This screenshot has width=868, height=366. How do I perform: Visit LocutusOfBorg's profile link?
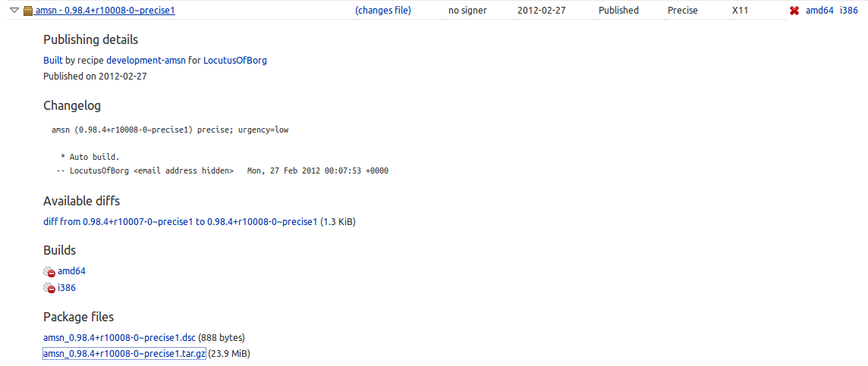pyautogui.click(x=235, y=61)
